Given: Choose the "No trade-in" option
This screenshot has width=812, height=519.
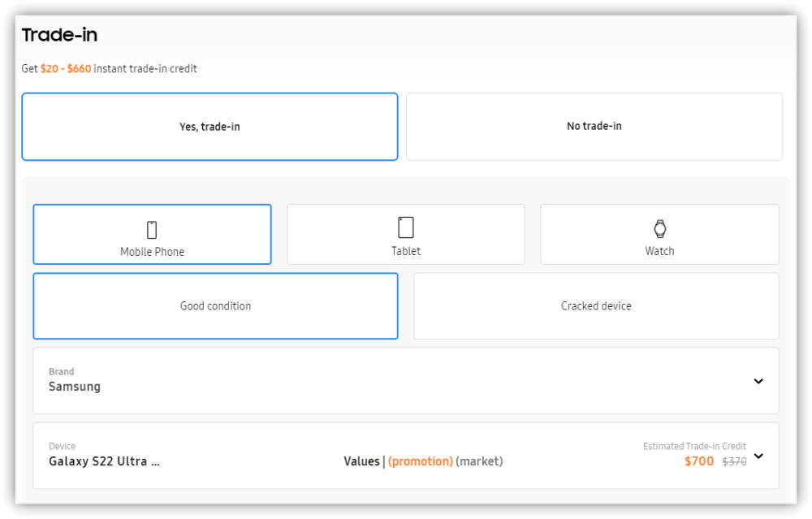Looking at the screenshot, I should click(594, 127).
